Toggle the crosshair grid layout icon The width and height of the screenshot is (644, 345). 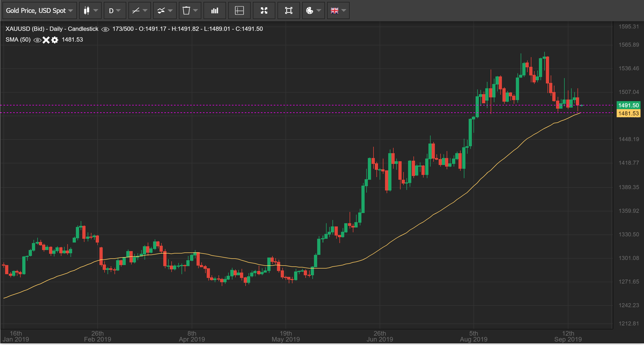(x=239, y=11)
